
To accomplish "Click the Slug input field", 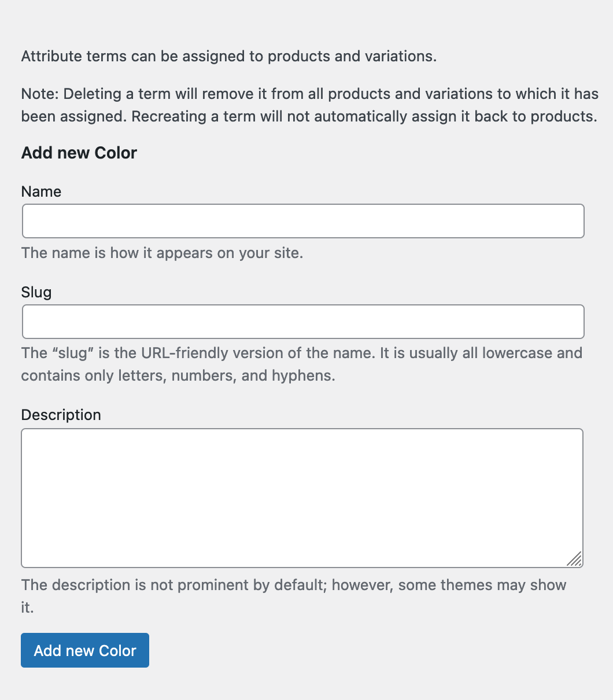I will [302, 322].
